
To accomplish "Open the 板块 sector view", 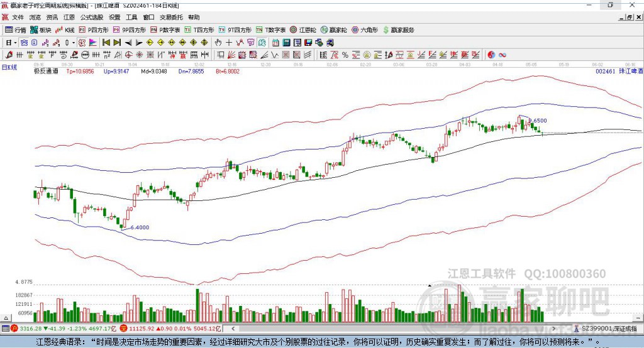I will click(x=41, y=30).
